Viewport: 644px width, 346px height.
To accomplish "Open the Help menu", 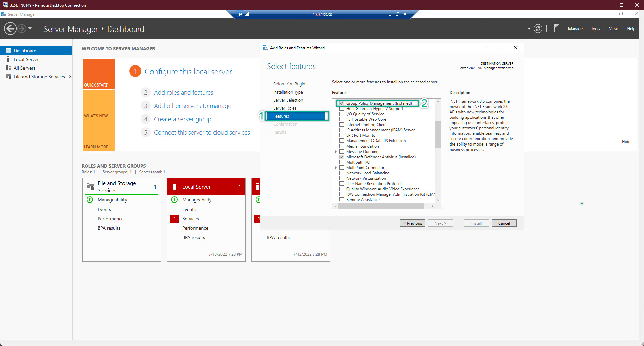I will (x=631, y=29).
